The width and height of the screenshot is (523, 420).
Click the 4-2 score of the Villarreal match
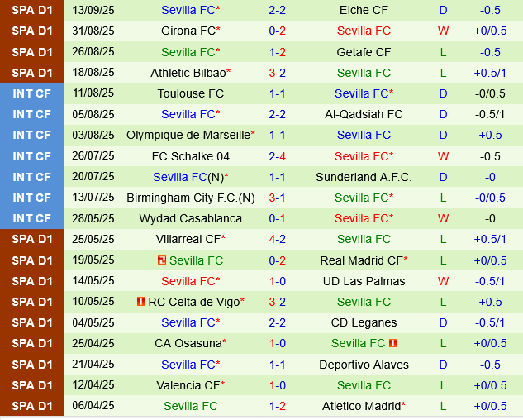pos(277,239)
